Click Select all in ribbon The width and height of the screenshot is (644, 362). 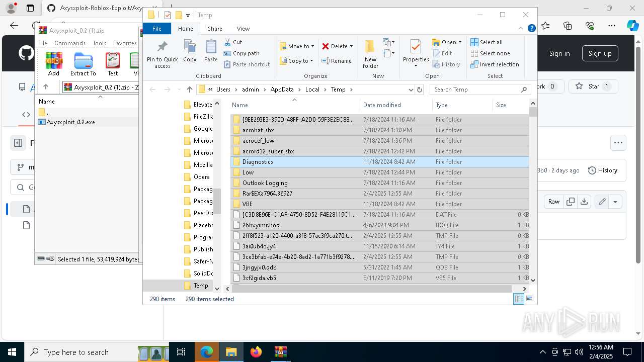[x=487, y=42]
